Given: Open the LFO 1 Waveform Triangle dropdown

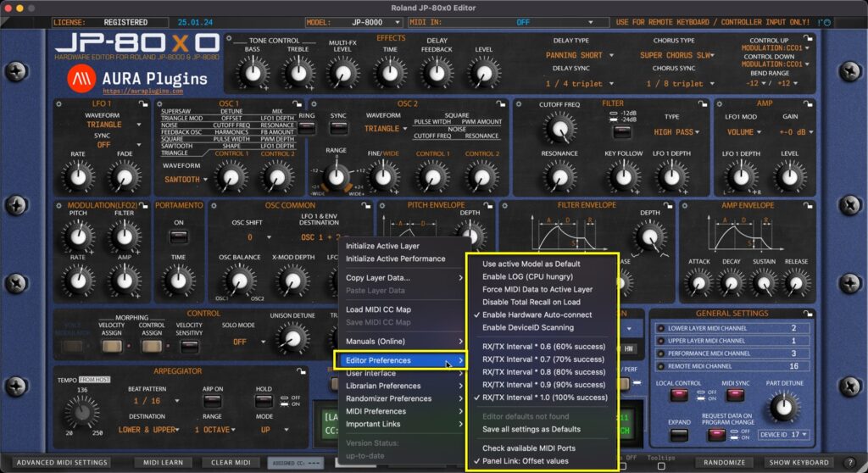Looking at the screenshot, I should pyautogui.click(x=113, y=125).
